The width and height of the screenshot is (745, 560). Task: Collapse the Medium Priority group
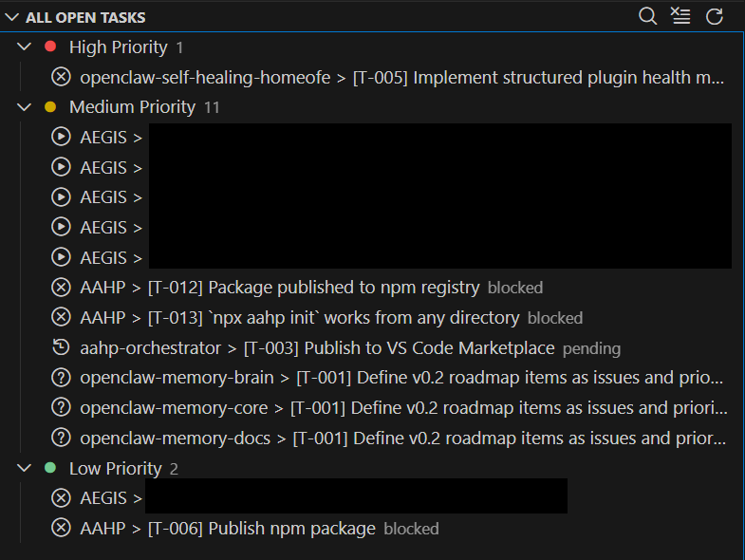[x=25, y=107]
